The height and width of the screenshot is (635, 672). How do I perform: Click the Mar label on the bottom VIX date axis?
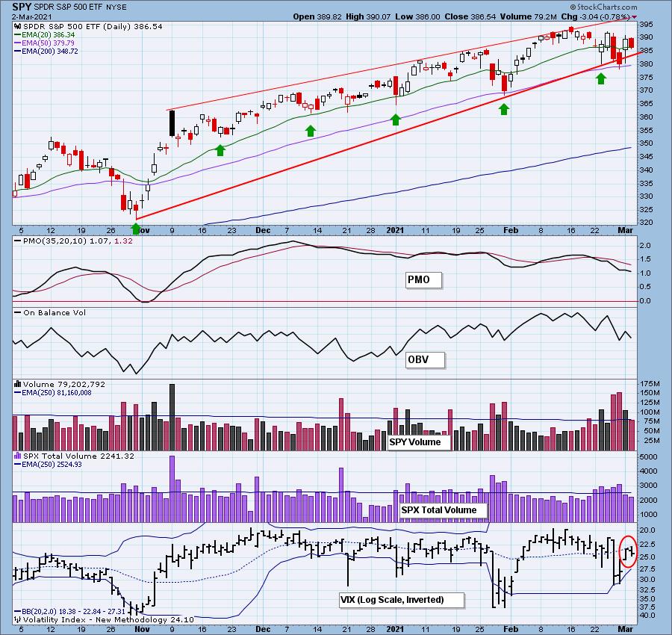point(625,629)
